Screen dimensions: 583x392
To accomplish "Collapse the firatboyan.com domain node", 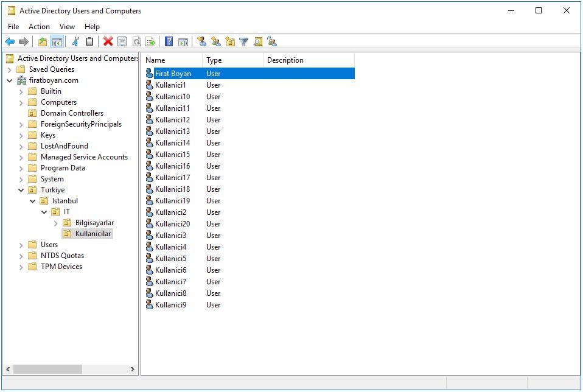I will pos(10,81).
